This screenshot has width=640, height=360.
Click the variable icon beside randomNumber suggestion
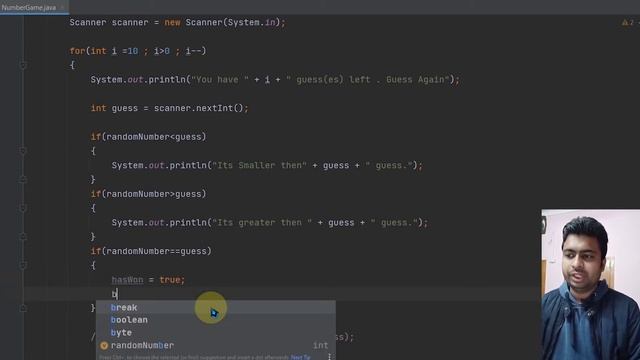[x=104, y=345]
